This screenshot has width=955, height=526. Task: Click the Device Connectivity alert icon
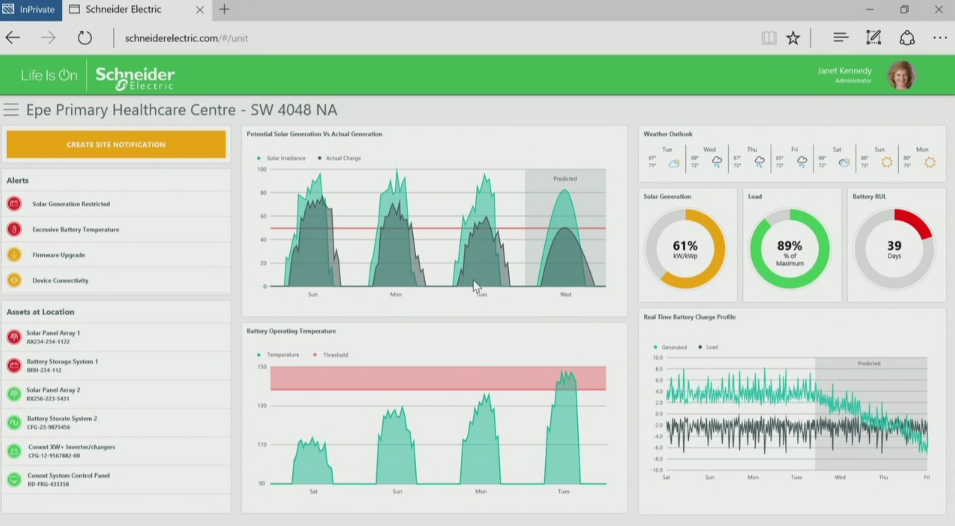pos(14,281)
